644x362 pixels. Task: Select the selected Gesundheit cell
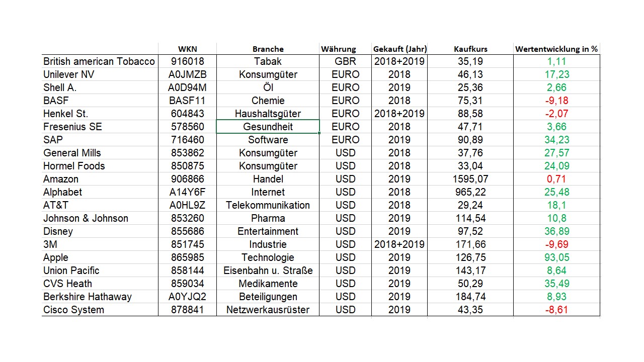pyautogui.click(x=268, y=127)
